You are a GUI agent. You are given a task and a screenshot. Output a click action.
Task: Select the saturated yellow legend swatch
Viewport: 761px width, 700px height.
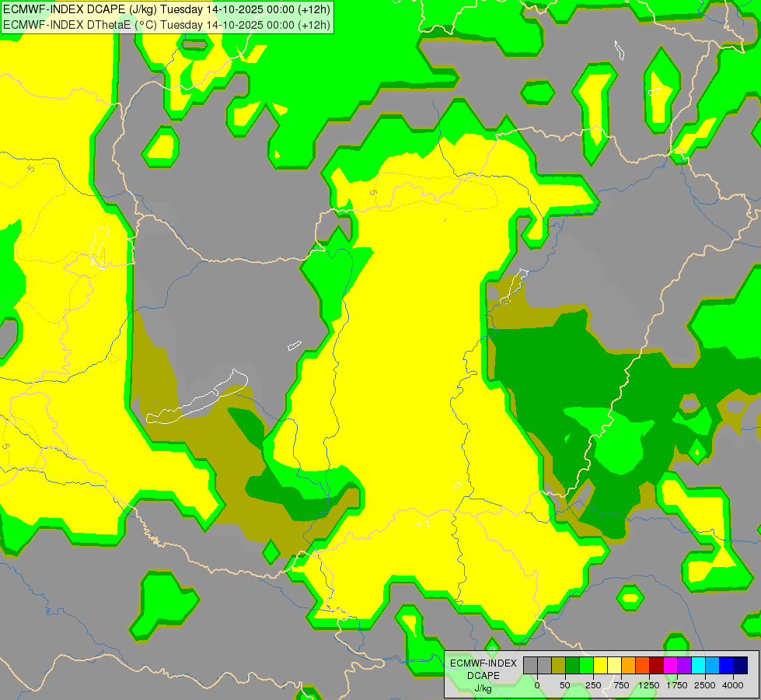point(600,665)
